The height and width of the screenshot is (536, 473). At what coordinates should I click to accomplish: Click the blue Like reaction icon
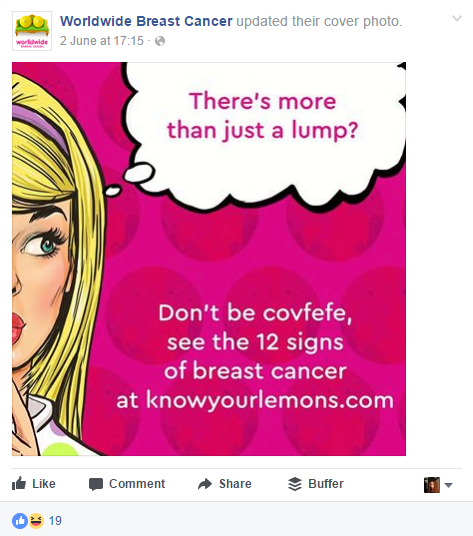tap(20, 521)
